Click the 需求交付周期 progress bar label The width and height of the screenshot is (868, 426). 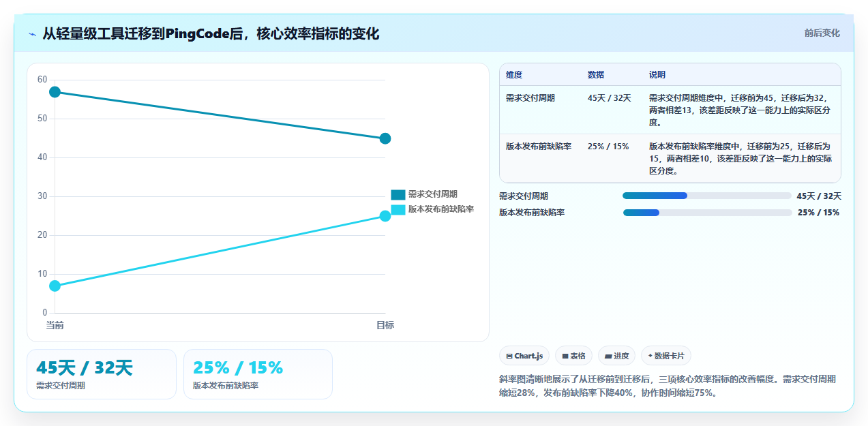point(524,196)
